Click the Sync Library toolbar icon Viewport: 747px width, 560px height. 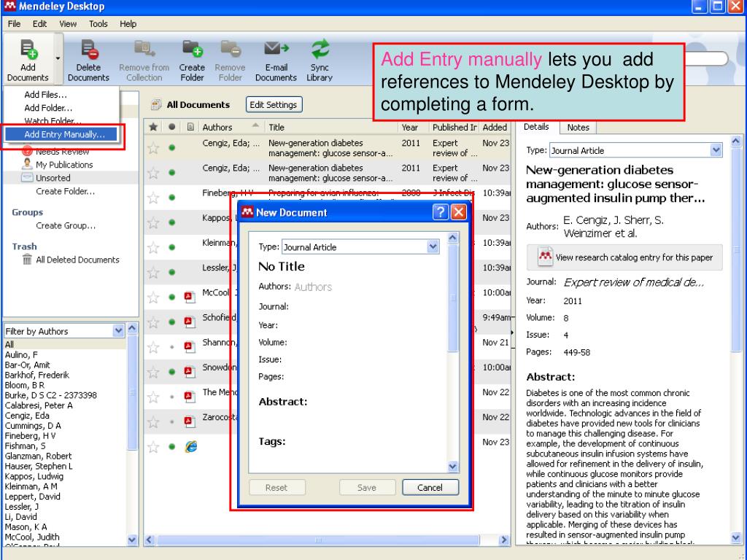[x=320, y=60]
